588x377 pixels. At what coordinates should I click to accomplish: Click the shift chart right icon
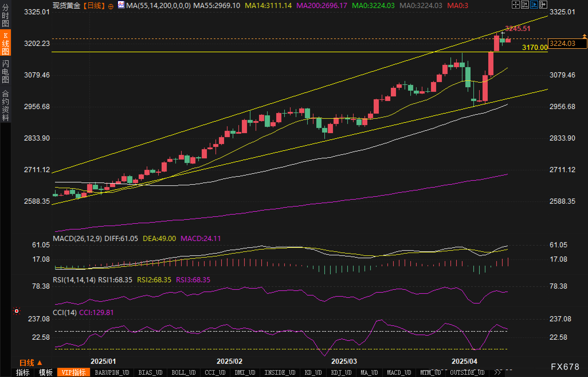pyautogui.click(x=543, y=5)
